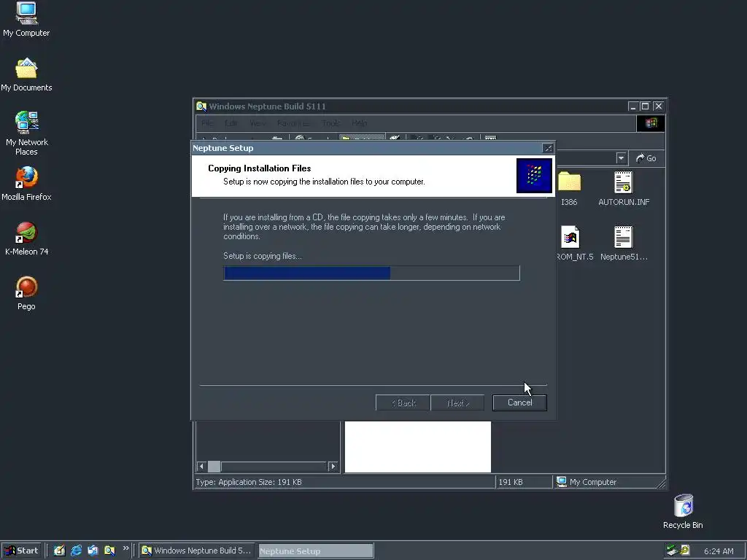Viewport: 747px width, 560px height.
Task: Click the yellow key document tray icon
Action: click(x=685, y=551)
